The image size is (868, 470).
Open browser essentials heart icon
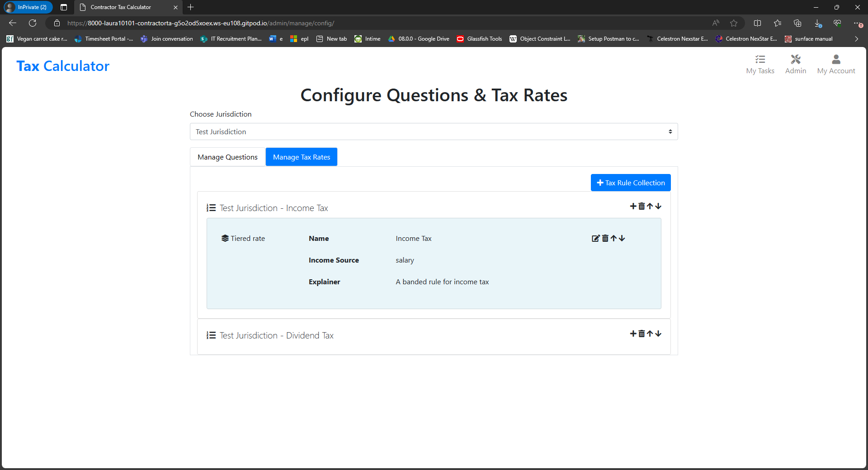837,23
